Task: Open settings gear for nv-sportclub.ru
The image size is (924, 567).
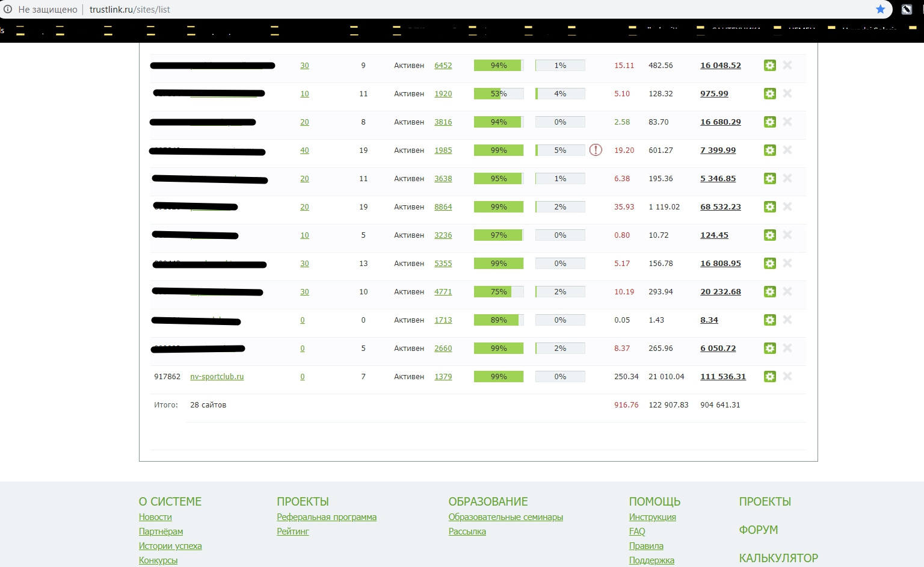Action: coord(769,376)
